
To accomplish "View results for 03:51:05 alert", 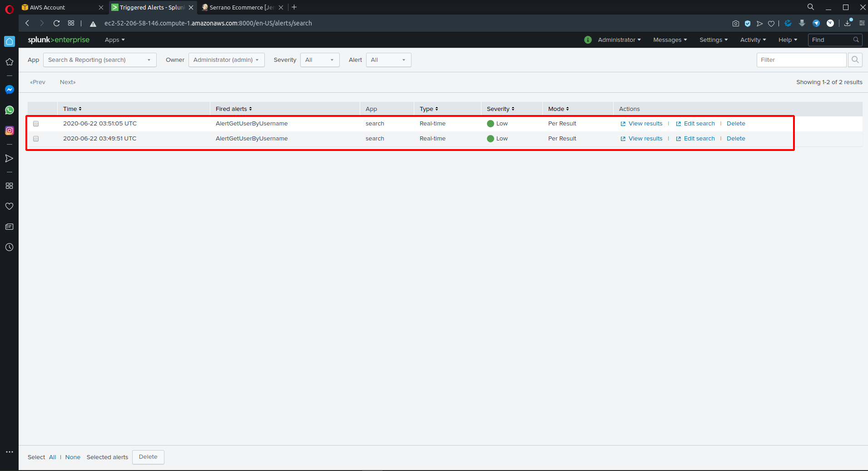I will (x=641, y=124).
